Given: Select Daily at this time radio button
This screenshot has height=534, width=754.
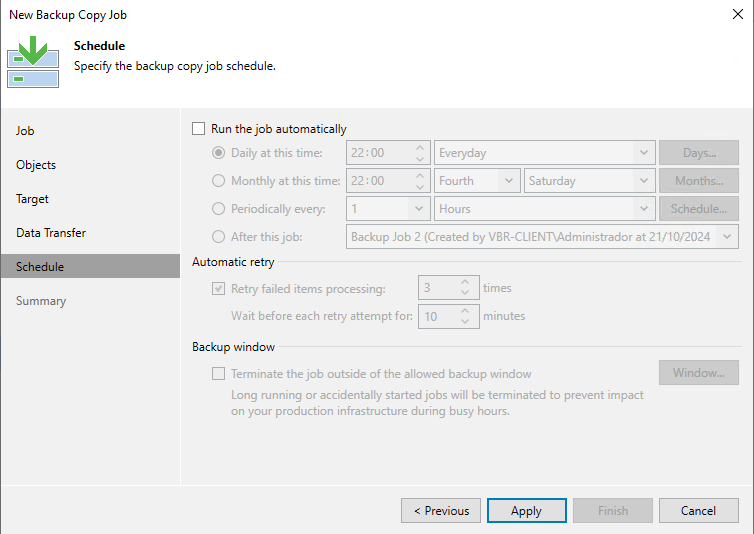Looking at the screenshot, I should pyautogui.click(x=219, y=153).
